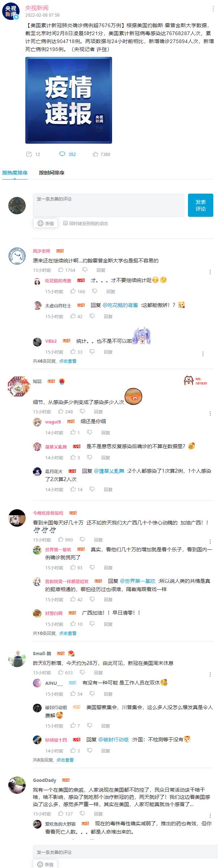218x868 pixels.
Task: Focus the top 发一条友善的评论 comment box
Action: pyautogui.click(x=108, y=205)
